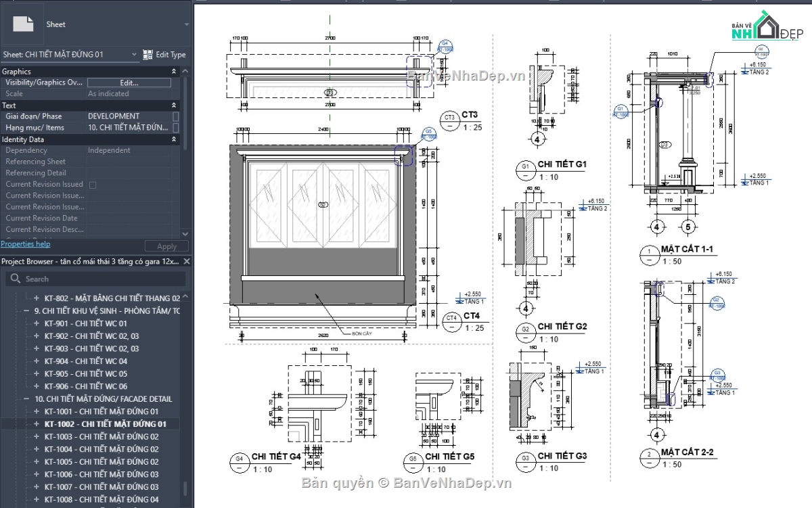Open the Sheet type selector dropdown
This screenshot has height=508, width=812.
click(x=187, y=24)
